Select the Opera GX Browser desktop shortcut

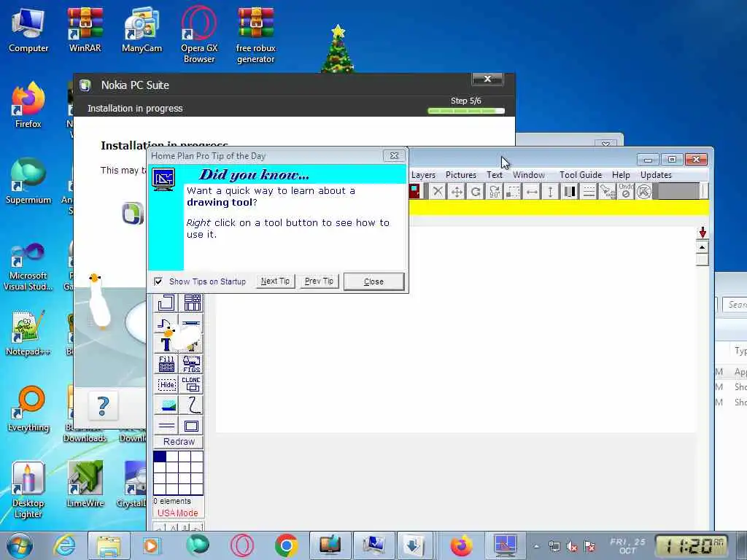coord(199,36)
